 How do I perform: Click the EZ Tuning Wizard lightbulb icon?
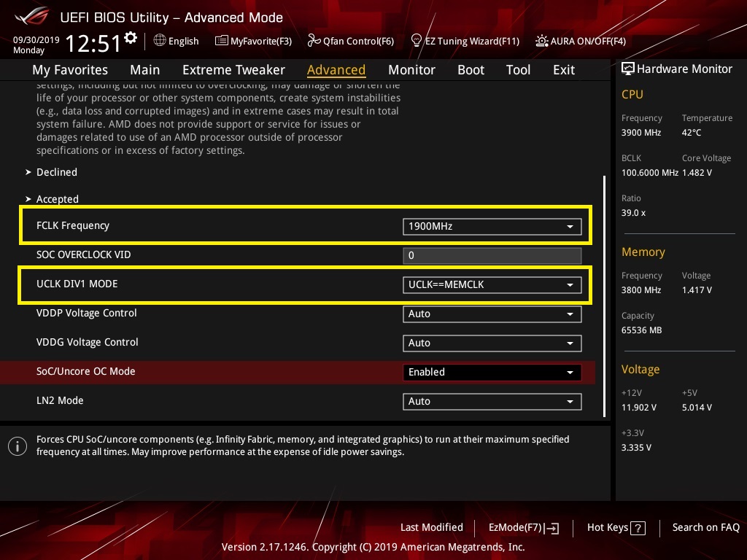tap(416, 41)
